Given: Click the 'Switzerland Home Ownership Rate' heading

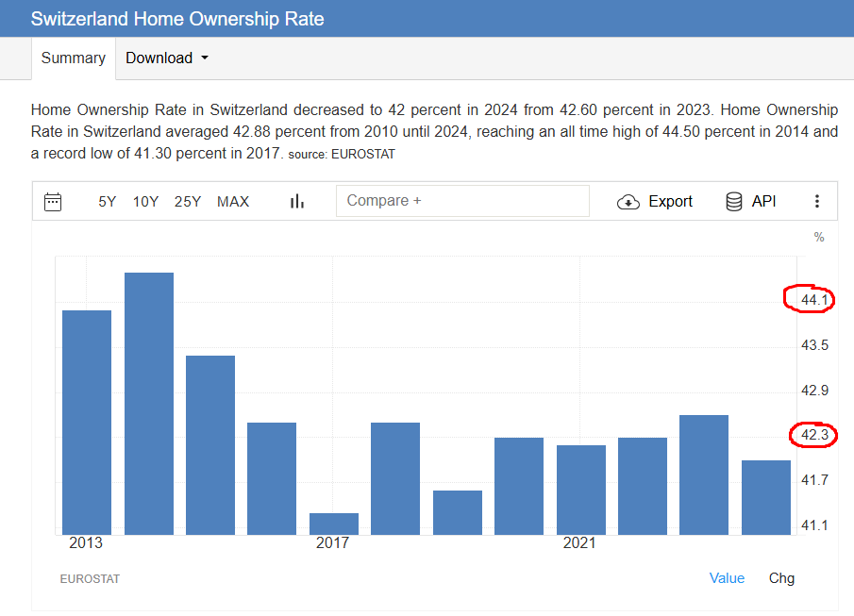Looking at the screenshot, I should click(177, 19).
